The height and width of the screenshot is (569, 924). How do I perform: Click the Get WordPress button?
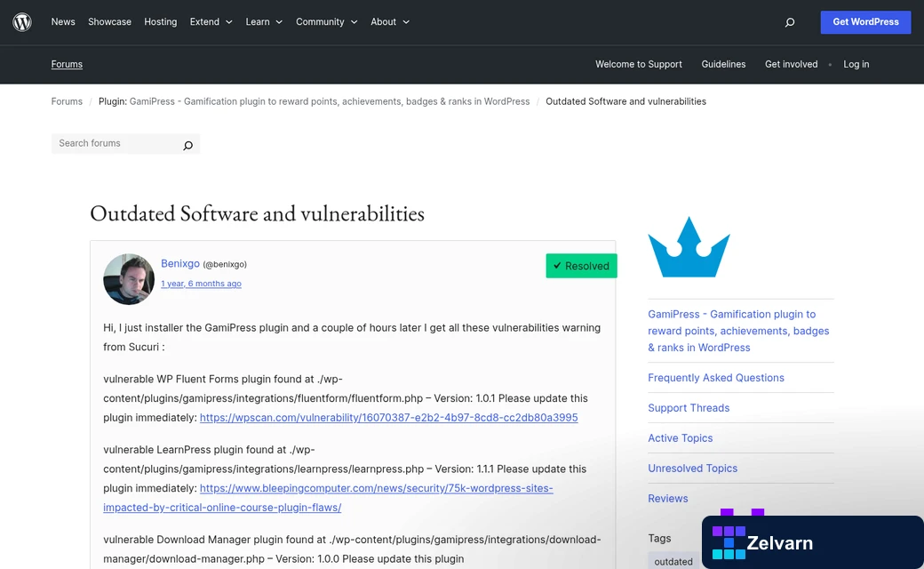click(x=865, y=22)
